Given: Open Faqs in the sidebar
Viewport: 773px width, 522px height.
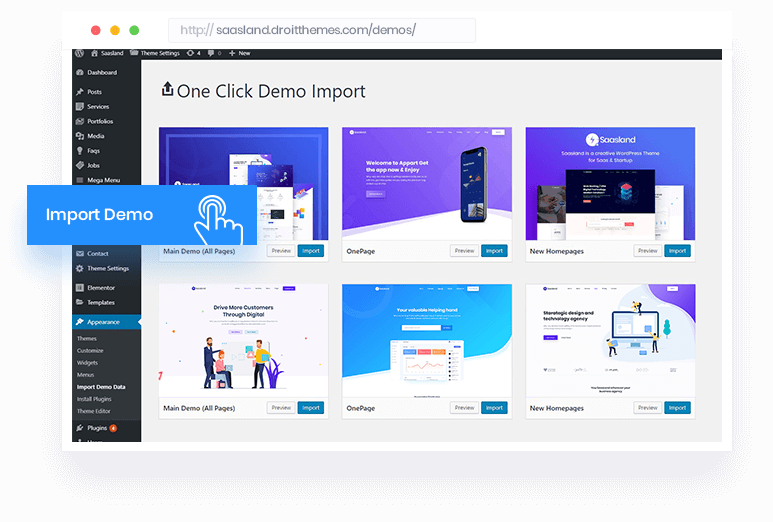Looking at the screenshot, I should point(93,151).
